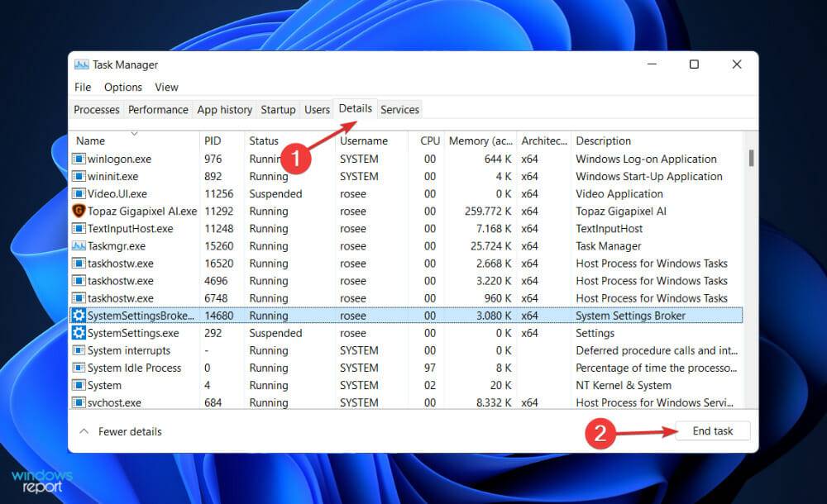Click the Topaz Gigapixel AI process icon
Image resolution: width=827 pixels, height=504 pixels.
tap(80, 211)
